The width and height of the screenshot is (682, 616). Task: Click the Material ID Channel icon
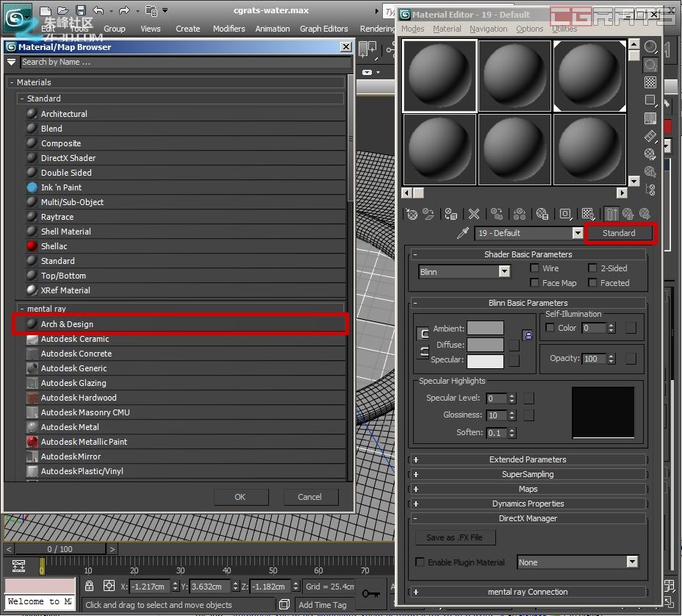tap(565, 214)
